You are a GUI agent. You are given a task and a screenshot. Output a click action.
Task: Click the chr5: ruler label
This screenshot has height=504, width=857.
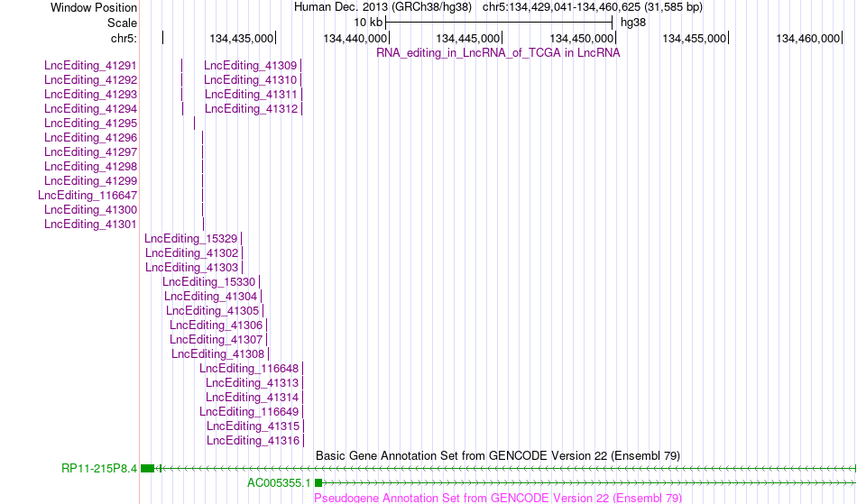[x=124, y=38]
